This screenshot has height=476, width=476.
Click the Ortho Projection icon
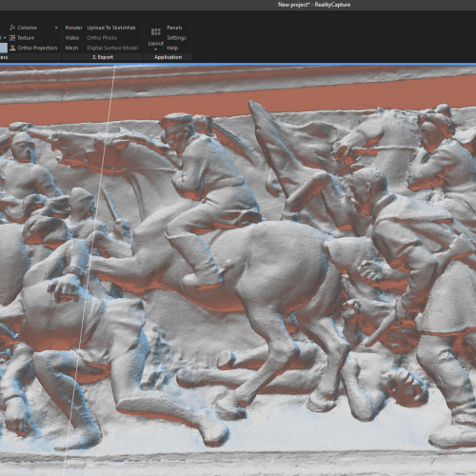click(12, 48)
